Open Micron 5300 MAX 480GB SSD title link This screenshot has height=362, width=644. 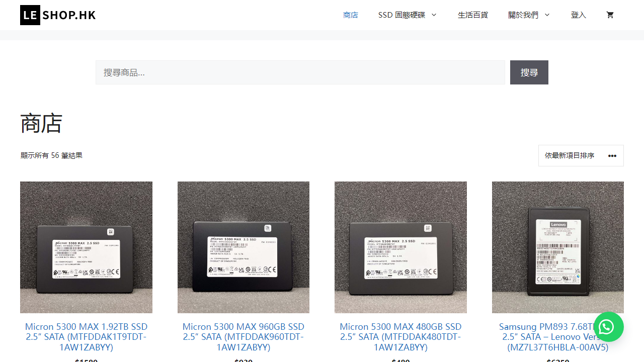click(400, 337)
